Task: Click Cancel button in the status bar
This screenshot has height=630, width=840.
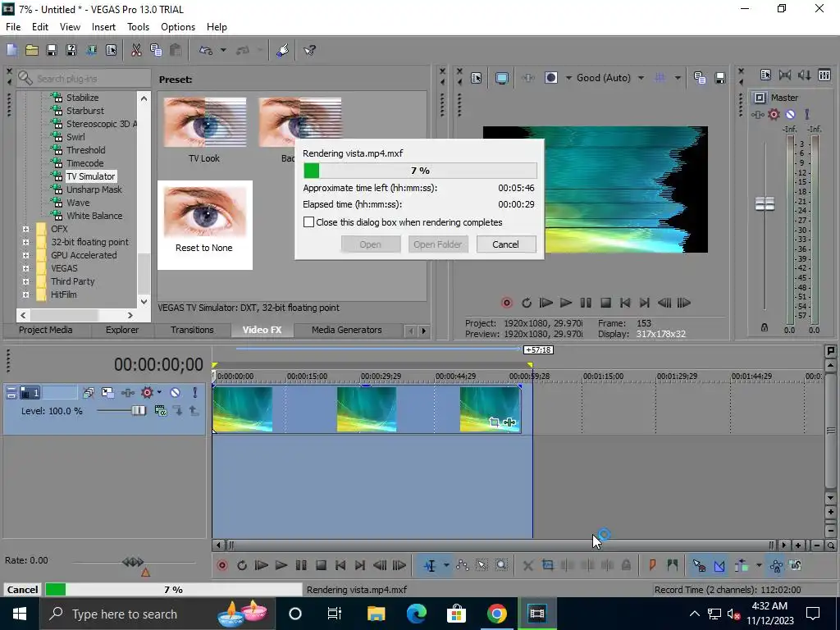Action: 22,590
